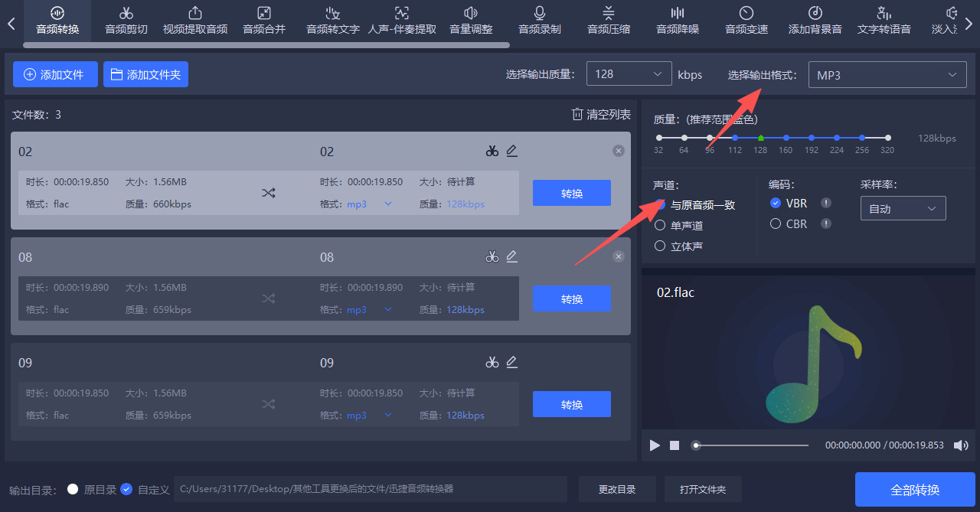
Task: Stop the audio preview playback
Action: tap(675, 445)
